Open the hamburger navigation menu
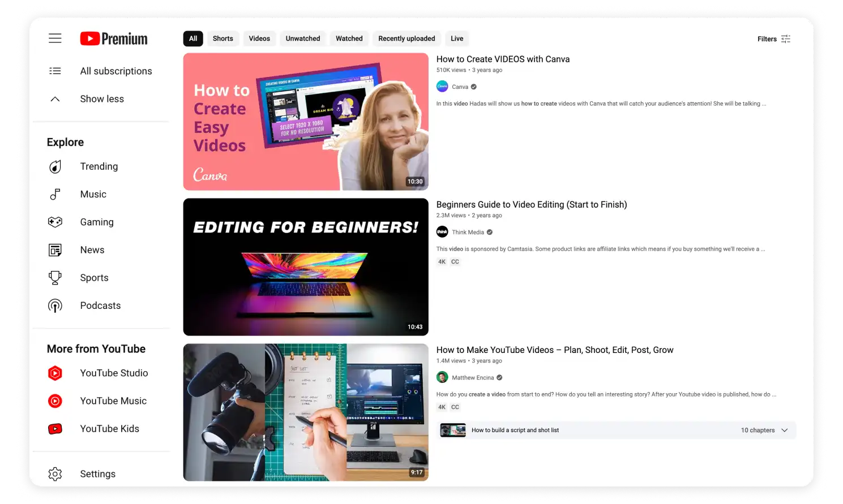The image size is (843, 504). [x=55, y=38]
